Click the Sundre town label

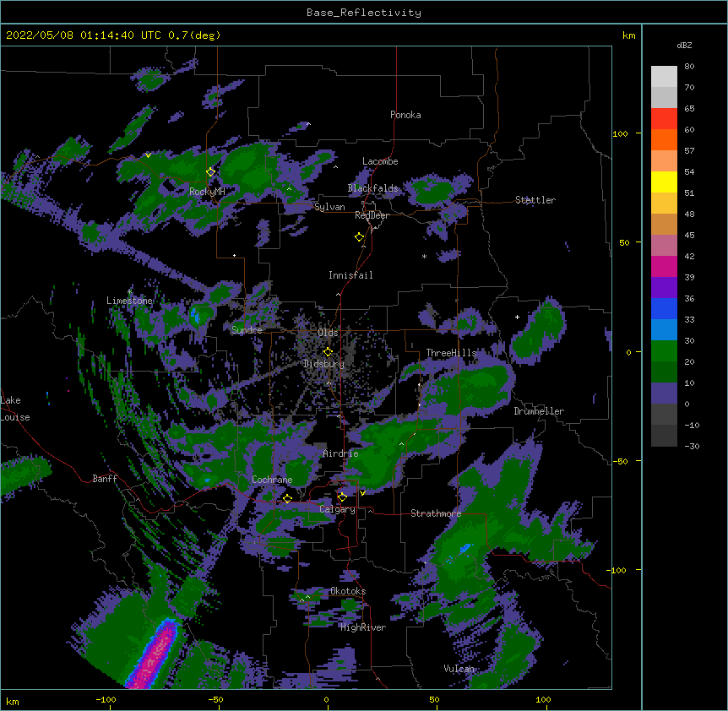tap(247, 330)
